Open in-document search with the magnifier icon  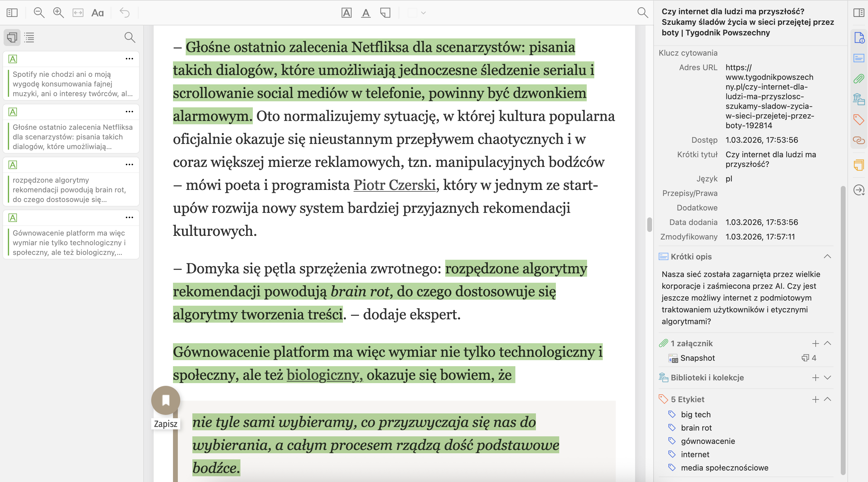[x=643, y=13]
